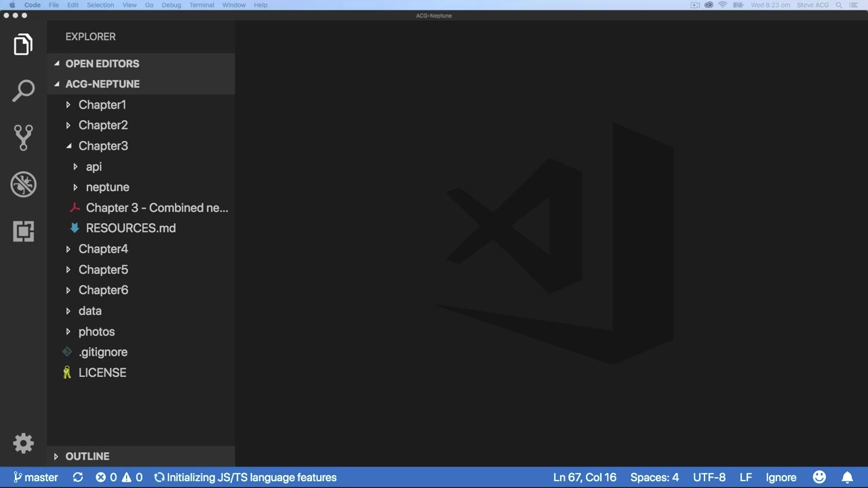
Task: Open the Window menu
Action: [x=234, y=5]
